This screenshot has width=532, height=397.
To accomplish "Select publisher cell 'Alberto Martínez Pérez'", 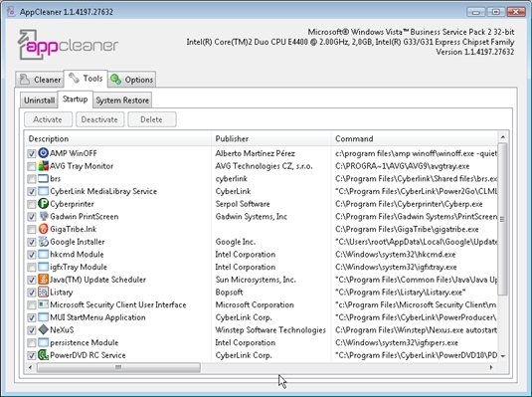I will [256, 153].
